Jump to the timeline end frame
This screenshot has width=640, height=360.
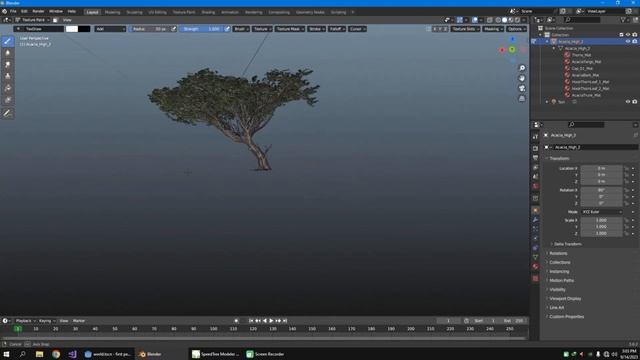tap(285, 321)
